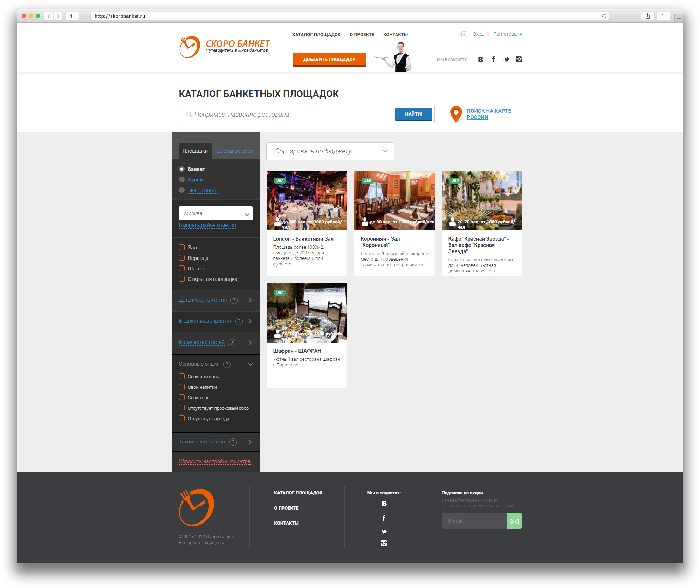This screenshot has height=588, width=700.
Task: Click Сбросить настройки фильтра link
Action: coord(215,462)
